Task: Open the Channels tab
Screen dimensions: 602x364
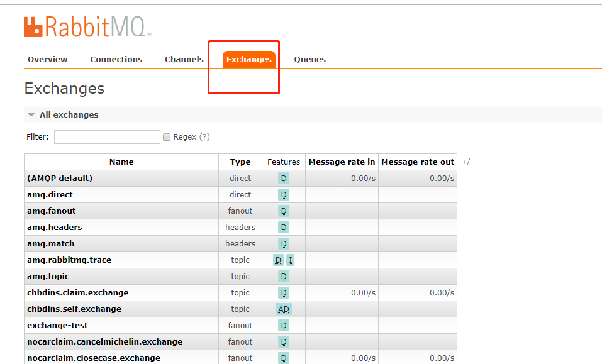Action: click(x=184, y=60)
